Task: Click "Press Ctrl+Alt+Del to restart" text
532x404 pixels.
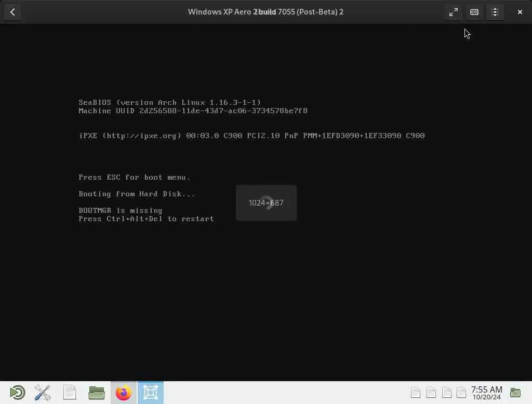Action: tap(146, 219)
